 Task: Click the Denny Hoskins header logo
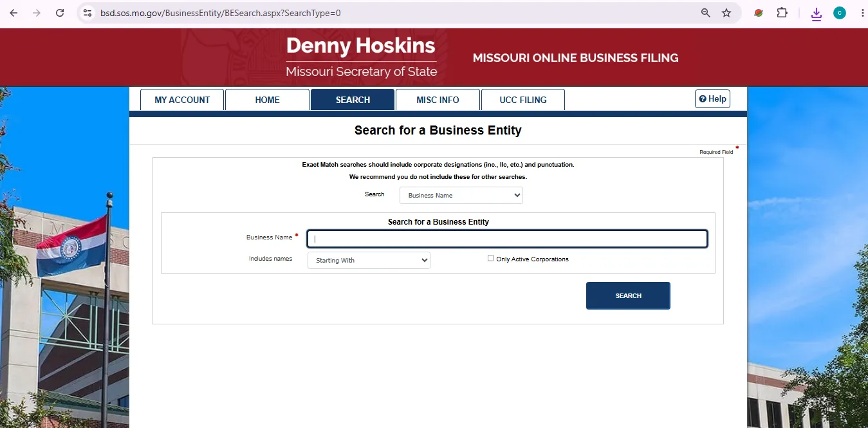[x=361, y=57]
